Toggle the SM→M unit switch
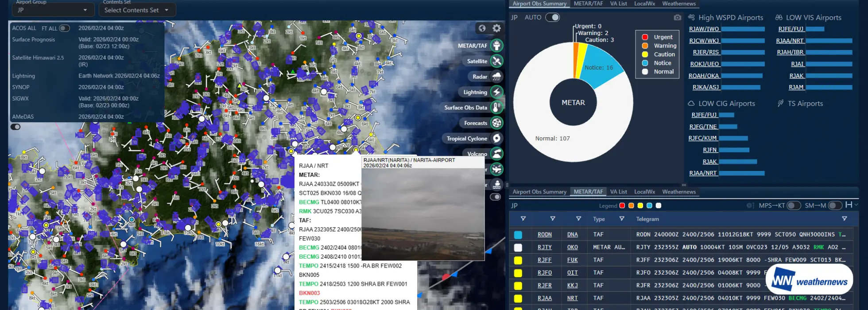This screenshot has height=310, width=868. (835, 205)
